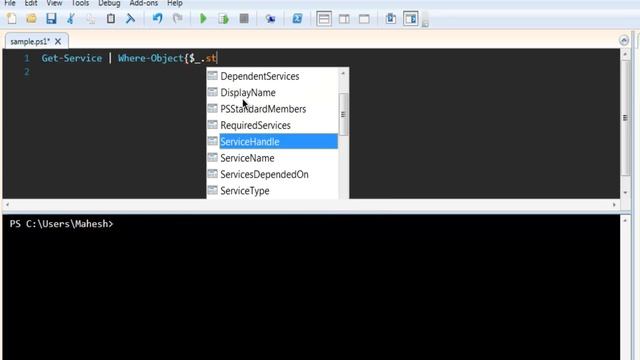Screen dimensions: 640x360
Task: Save the script with floppy icon
Action: pyautogui.click(x=51, y=19)
